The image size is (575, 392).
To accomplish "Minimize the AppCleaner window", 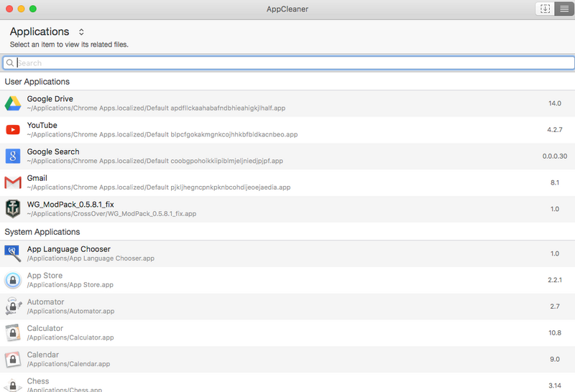I will [22, 9].
